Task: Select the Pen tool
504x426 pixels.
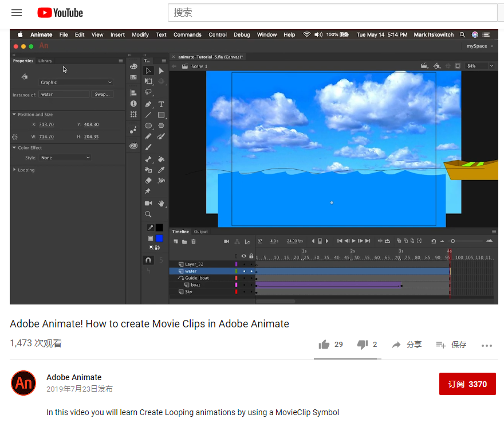Action: 148,104
